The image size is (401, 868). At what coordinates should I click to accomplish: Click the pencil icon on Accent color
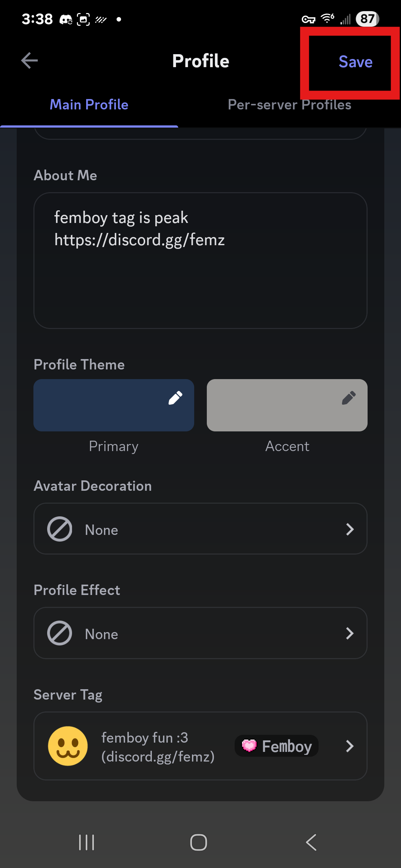pyautogui.click(x=349, y=398)
